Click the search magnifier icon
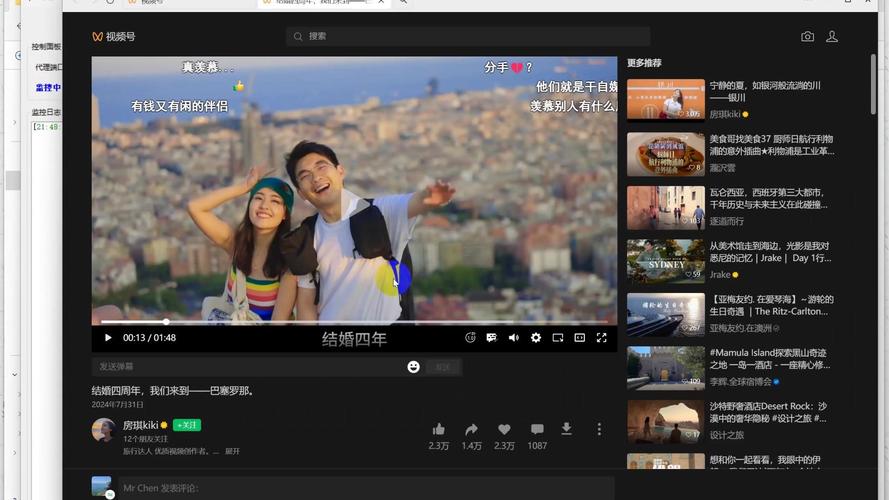 pos(298,36)
